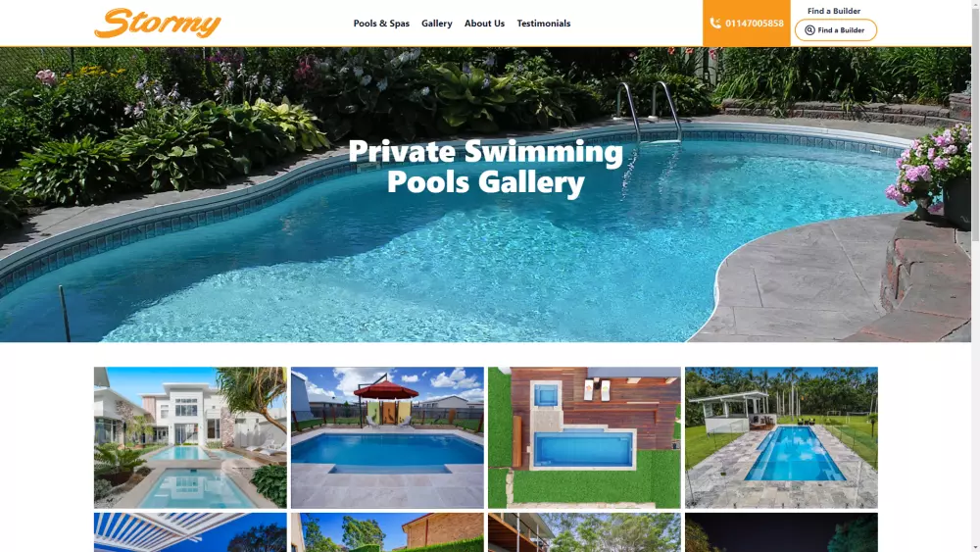Go to About Us
This screenshot has width=980, height=552.
click(484, 24)
